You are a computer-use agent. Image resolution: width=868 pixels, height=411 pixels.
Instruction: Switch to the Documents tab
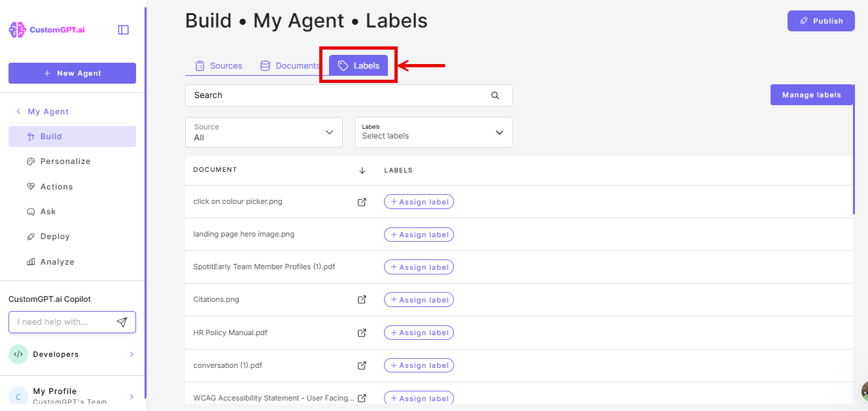pos(290,65)
